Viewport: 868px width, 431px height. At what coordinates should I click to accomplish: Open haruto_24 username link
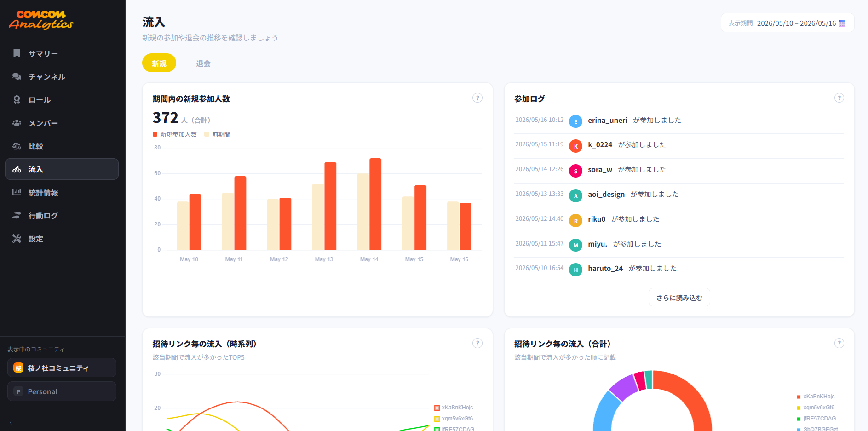click(605, 268)
